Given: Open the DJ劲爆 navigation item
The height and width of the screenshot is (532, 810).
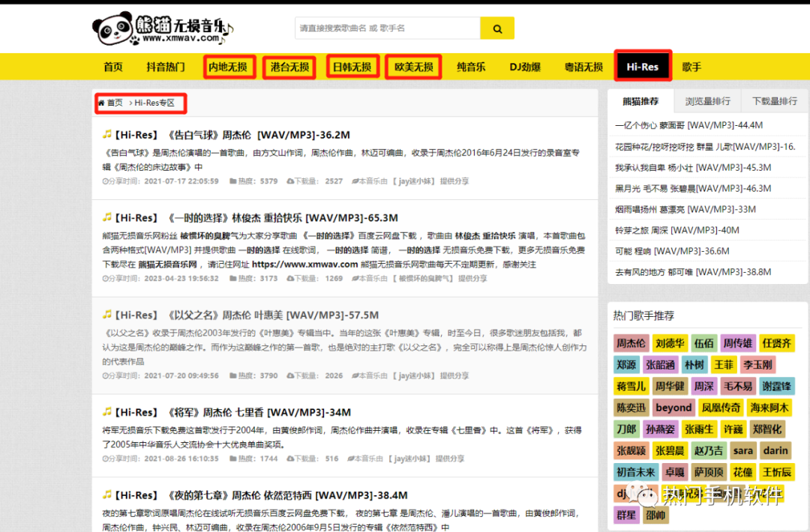Looking at the screenshot, I should click(525, 67).
